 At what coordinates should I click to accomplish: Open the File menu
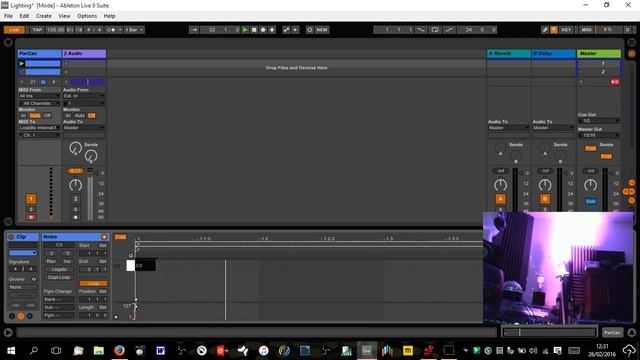8,16
